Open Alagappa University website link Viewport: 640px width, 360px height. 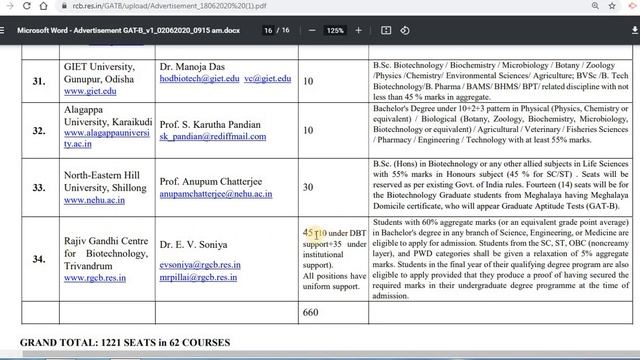coord(107,138)
